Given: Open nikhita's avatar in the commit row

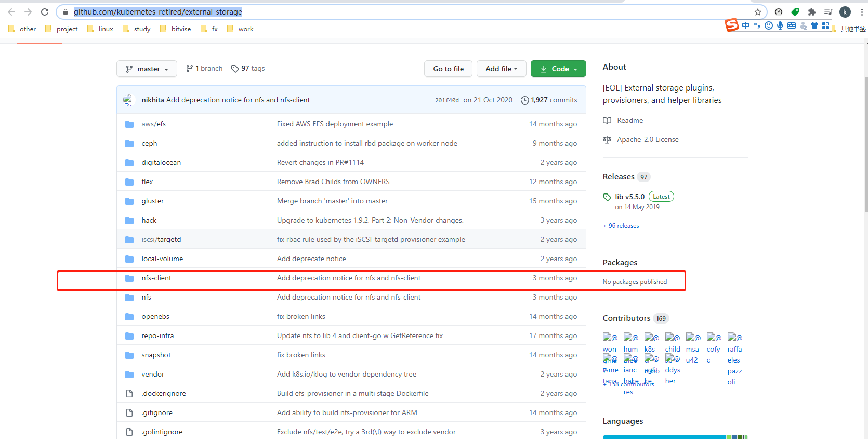Looking at the screenshot, I should [128, 100].
